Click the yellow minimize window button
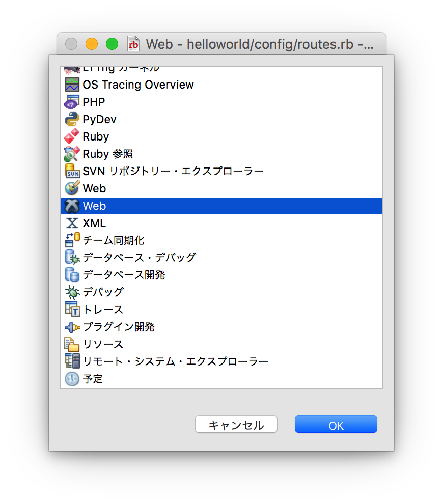Image resolution: width=443 pixels, height=504 pixels. click(92, 44)
